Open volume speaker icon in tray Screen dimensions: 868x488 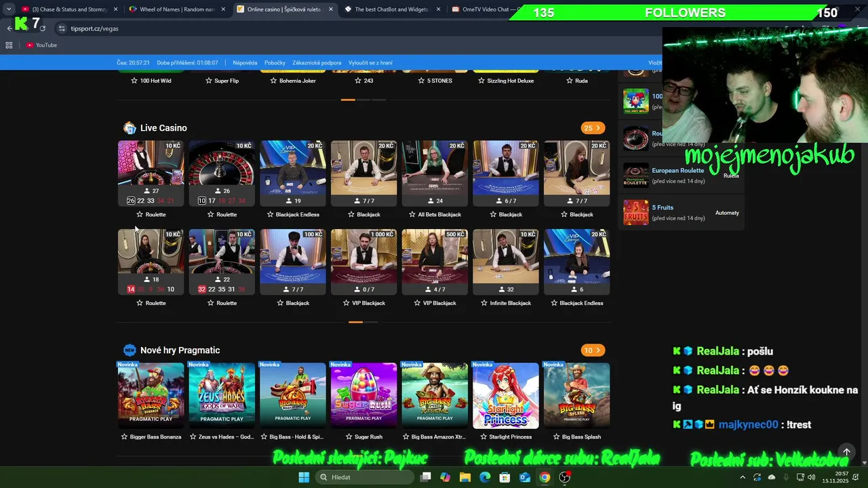tap(811, 477)
